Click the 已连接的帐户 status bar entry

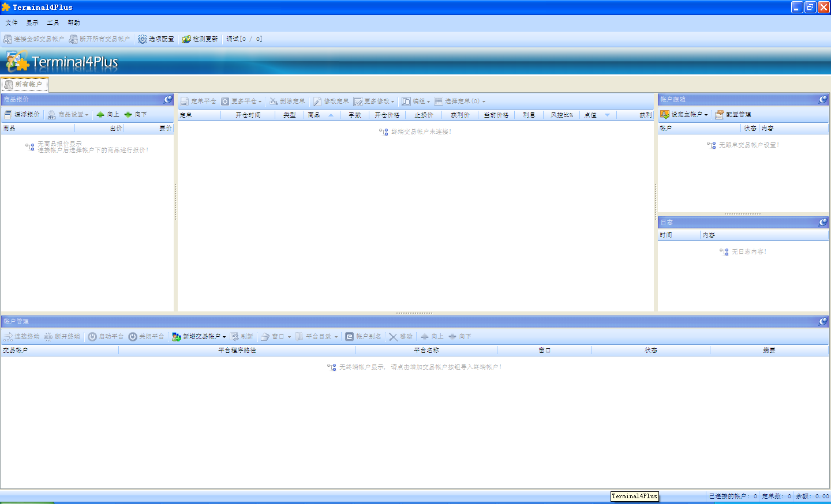point(733,497)
